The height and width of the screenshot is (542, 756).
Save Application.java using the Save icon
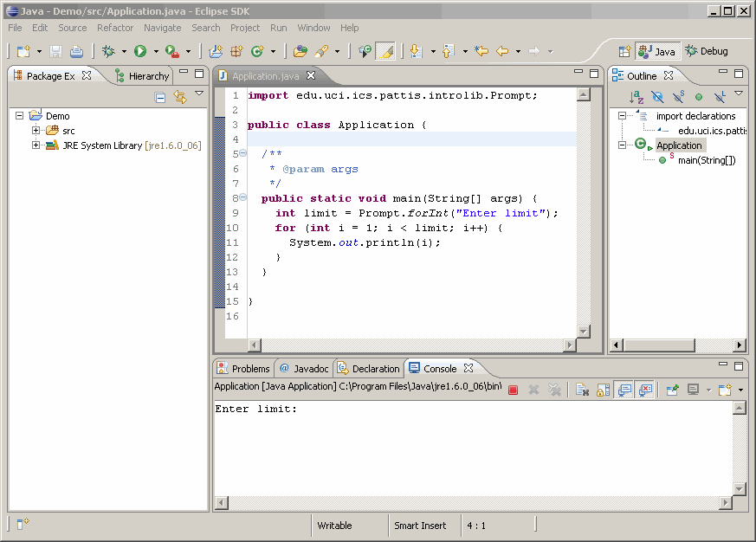tap(55, 51)
